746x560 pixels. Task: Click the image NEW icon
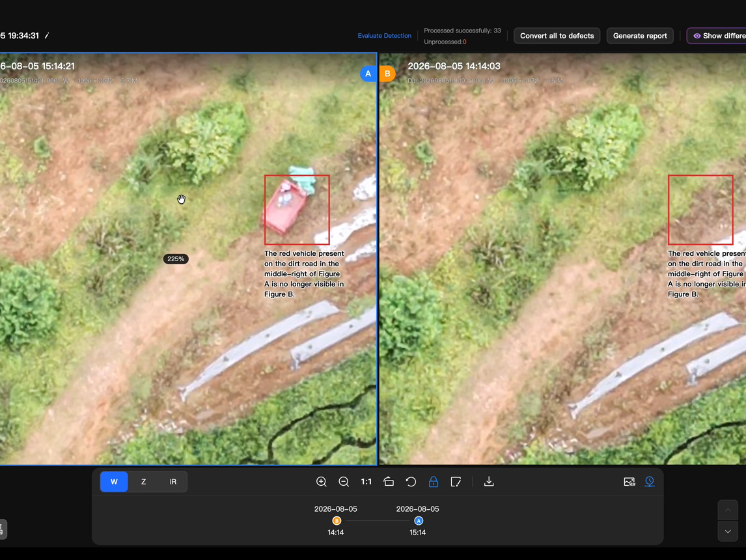point(629,481)
